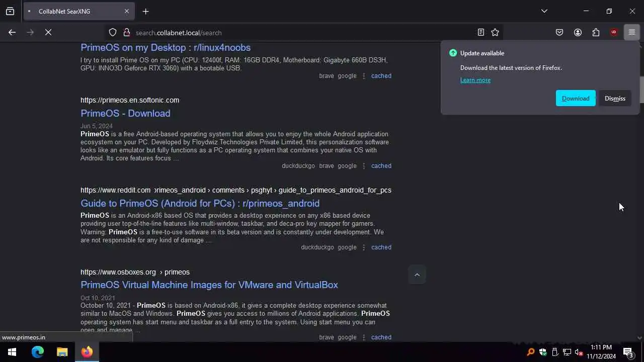Image resolution: width=644 pixels, height=362 pixels.
Task: Bookmark this page with the star
Action: [495, 32]
